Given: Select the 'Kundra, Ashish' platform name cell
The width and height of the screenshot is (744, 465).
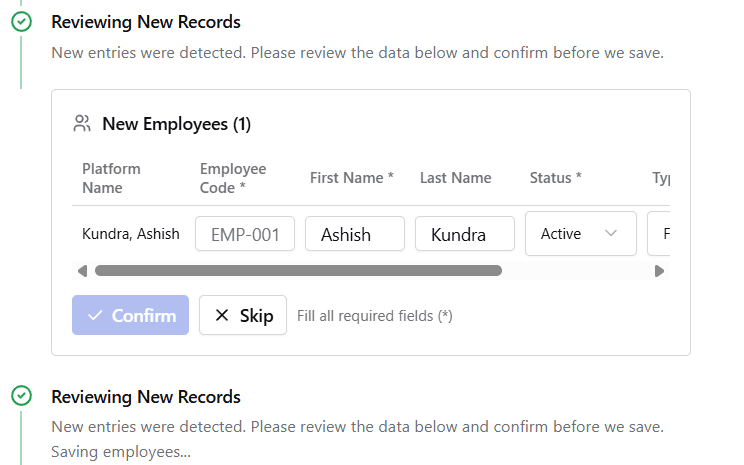Looking at the screenshot, I should click(131, 234).
